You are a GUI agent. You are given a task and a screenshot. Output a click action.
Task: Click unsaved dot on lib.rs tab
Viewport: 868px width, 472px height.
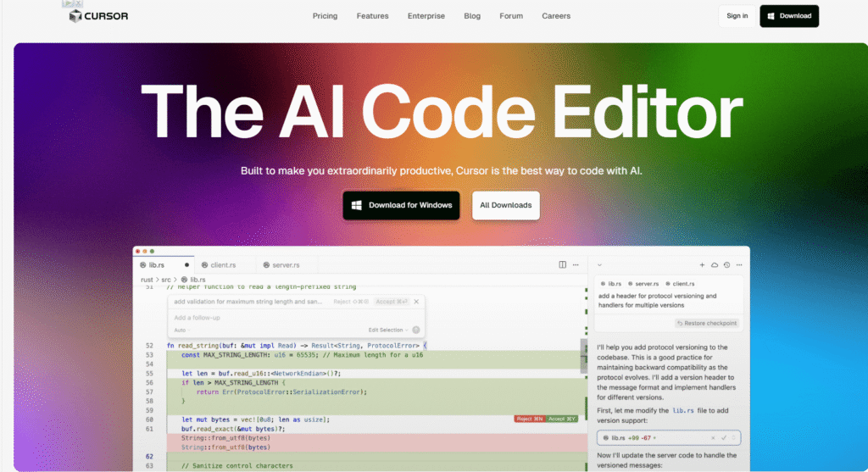186,265
